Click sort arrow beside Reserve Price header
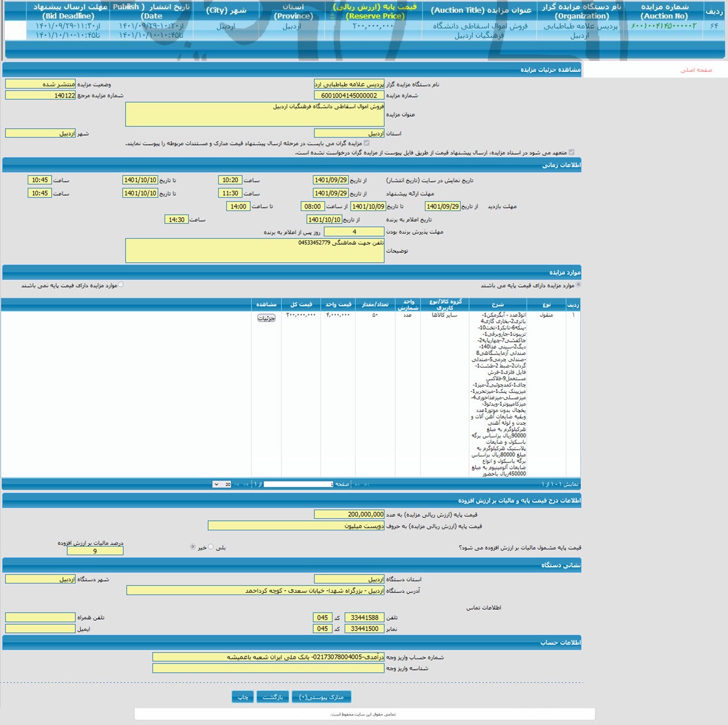Image resolution: width=728 pixels, height=725 pixels. coord(332,16)
